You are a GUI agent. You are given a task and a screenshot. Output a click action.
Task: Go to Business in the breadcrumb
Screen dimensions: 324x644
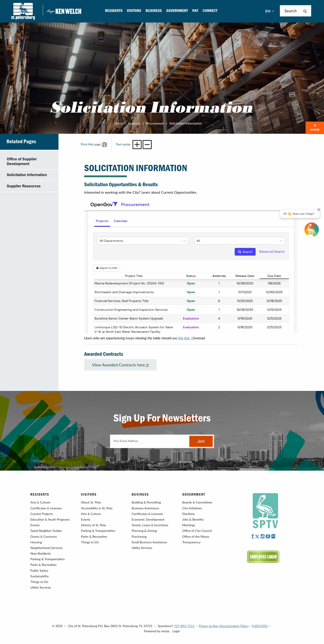tap(134, 123)
